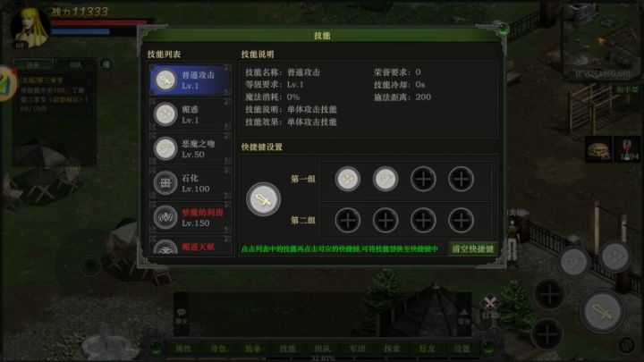Tap the large sword attack button at bottom right

603,312
